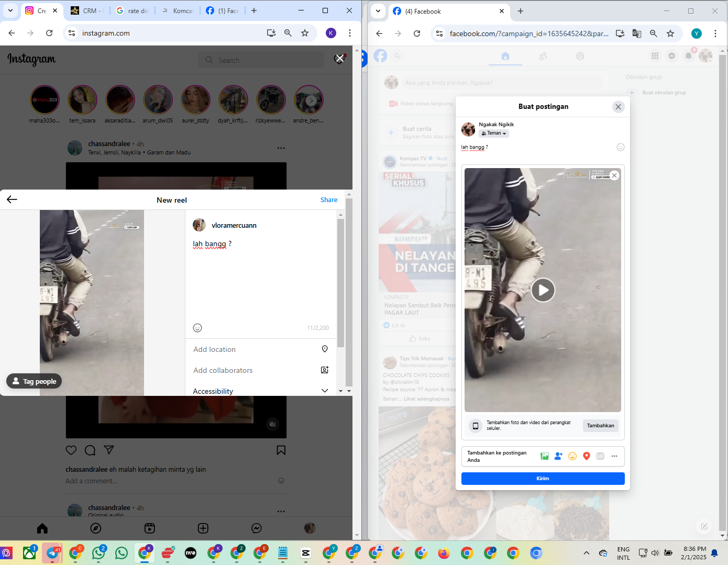Switch to the 'rate do' Google tab
The image size is (728, 565).
(x=132, y=10)
